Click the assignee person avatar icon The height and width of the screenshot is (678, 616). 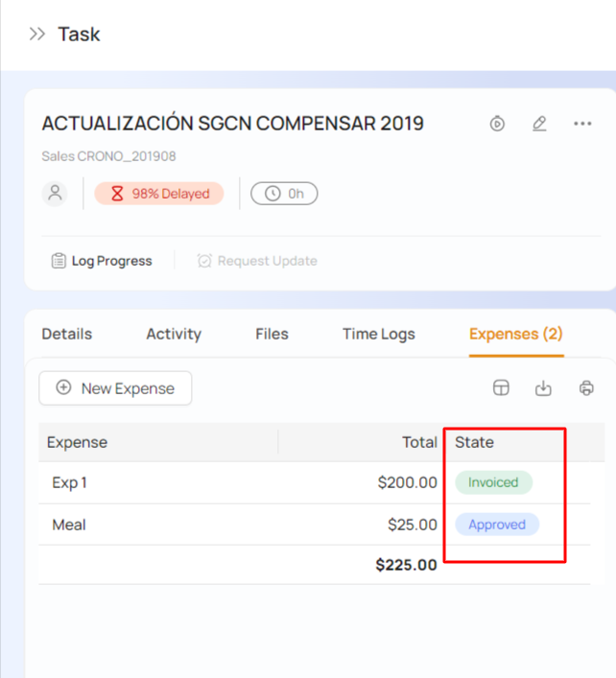[56, 193]
